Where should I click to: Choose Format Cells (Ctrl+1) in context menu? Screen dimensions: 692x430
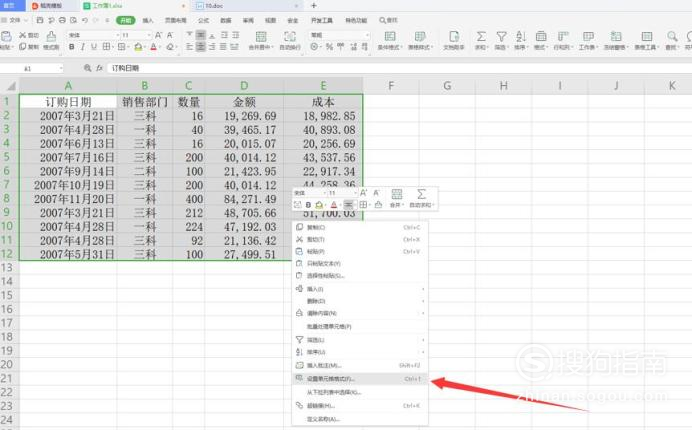[x=360, y=379]
